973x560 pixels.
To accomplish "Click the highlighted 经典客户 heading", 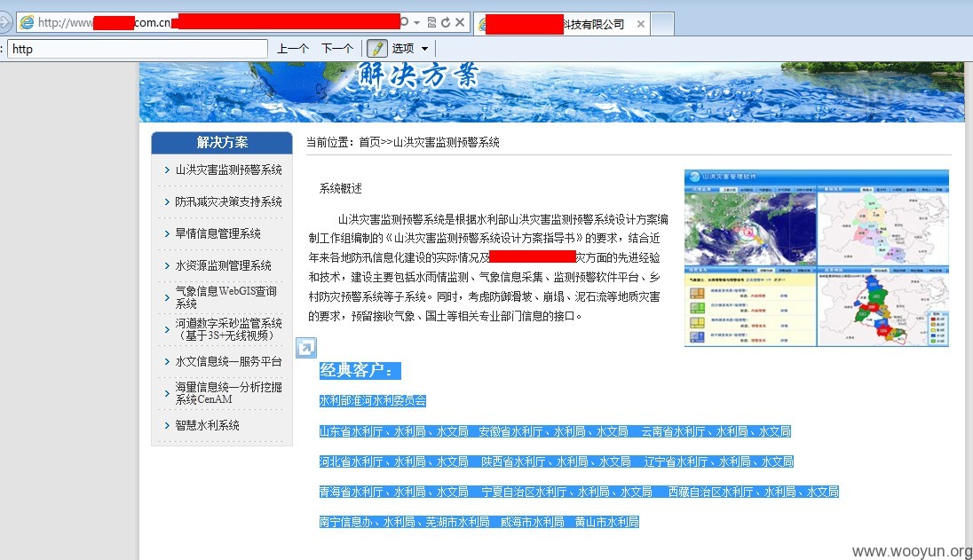I will [x=360, y=371].
